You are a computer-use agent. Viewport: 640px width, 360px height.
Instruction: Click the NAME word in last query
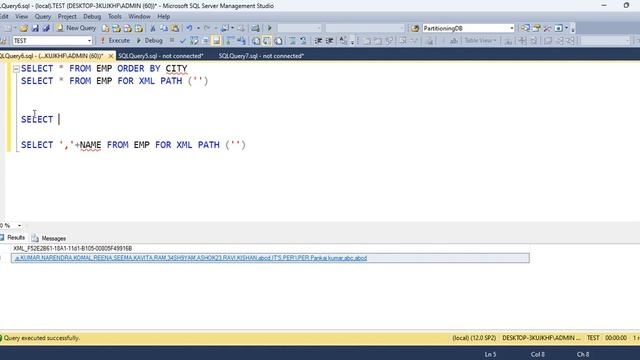90,145
